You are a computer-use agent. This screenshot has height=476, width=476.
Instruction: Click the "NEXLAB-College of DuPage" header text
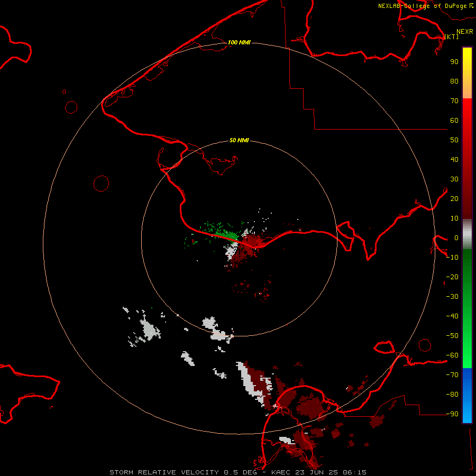pyautogui.click(x=422, y=6)
